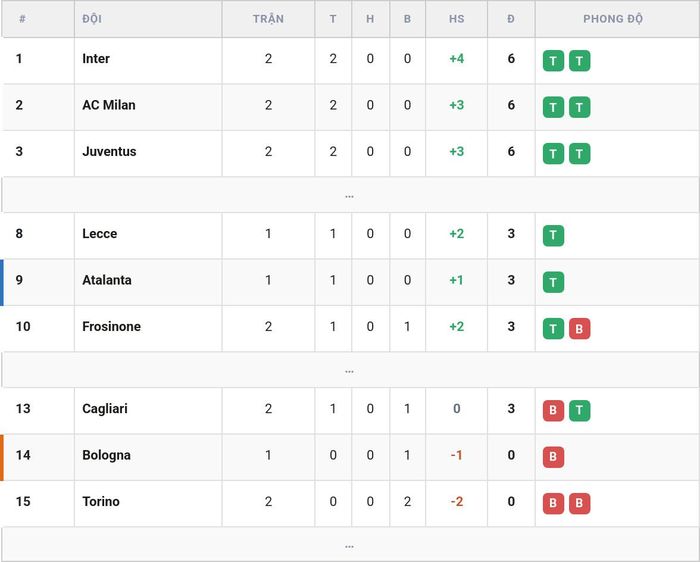Open the Juventus team link
The width and height of the screenshot is (700, 562).
[109, 151]
